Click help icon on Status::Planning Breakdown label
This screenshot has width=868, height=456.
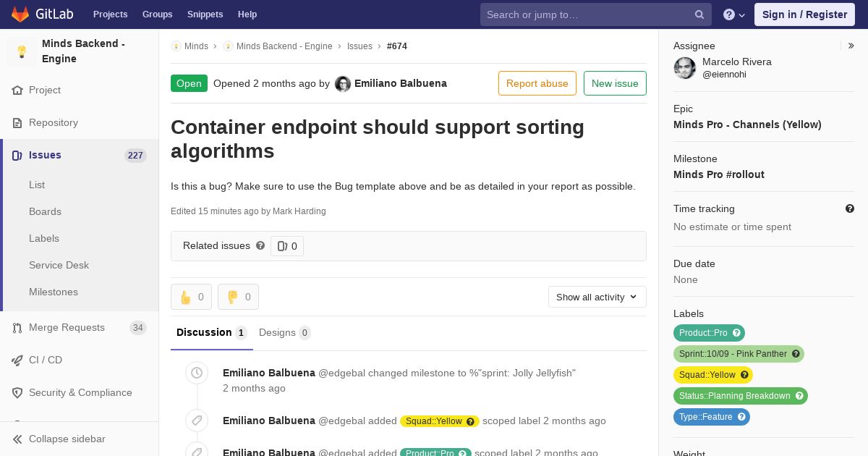(x=799, y=396)
